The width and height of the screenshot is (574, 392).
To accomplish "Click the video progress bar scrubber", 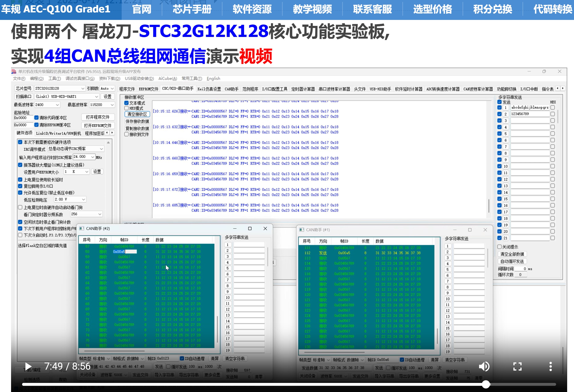I will (486, 384).
